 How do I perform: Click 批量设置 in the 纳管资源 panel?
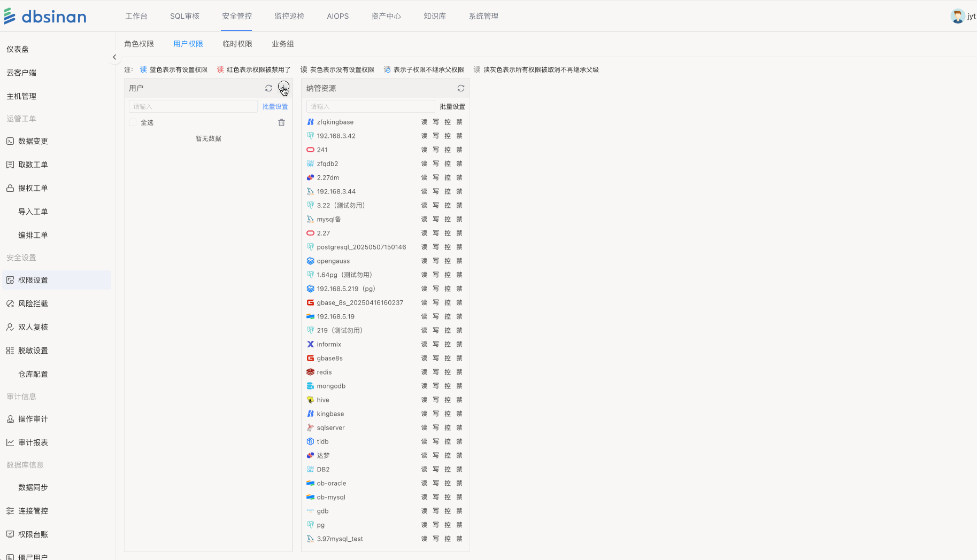click(452, 107)
